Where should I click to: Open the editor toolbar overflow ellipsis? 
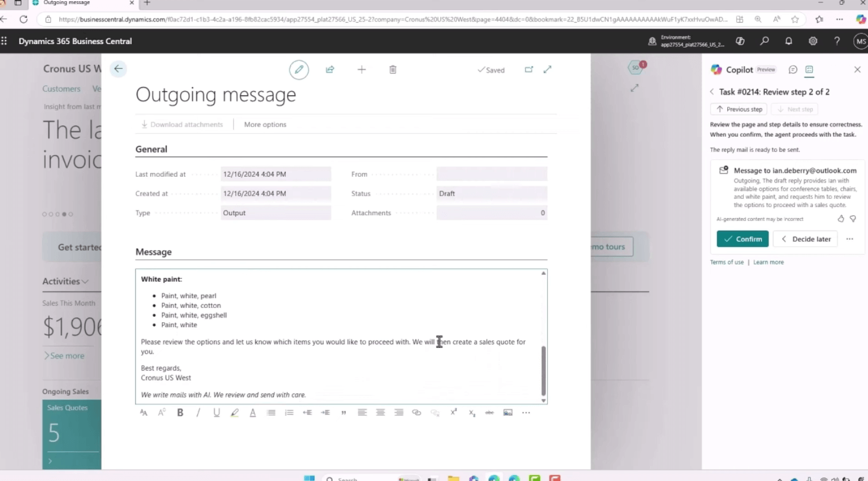526,413
